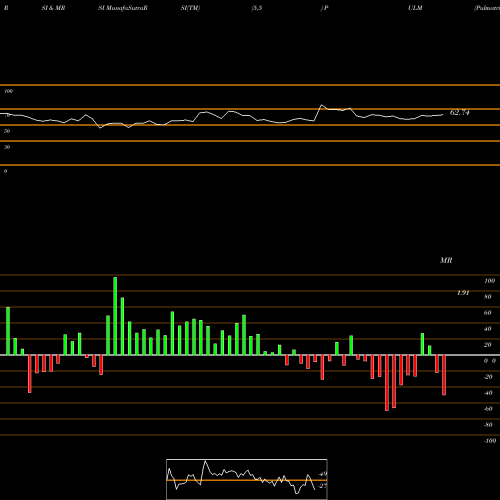Image resolution: width=500 pixels, height=500 pixels.
Task: Click the 60 label on the MR axis
Action: click(487, 313)
